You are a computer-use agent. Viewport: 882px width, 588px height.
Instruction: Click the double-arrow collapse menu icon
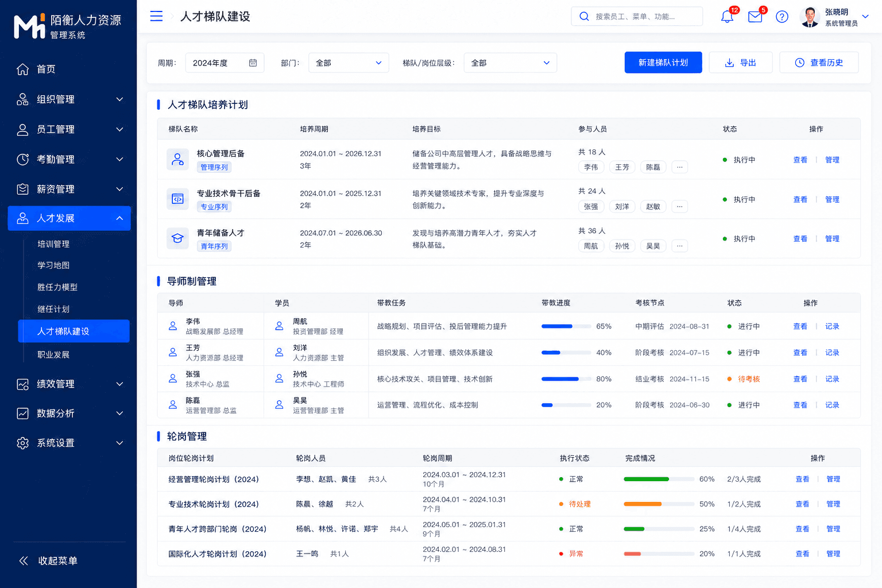tap(24, 560)
